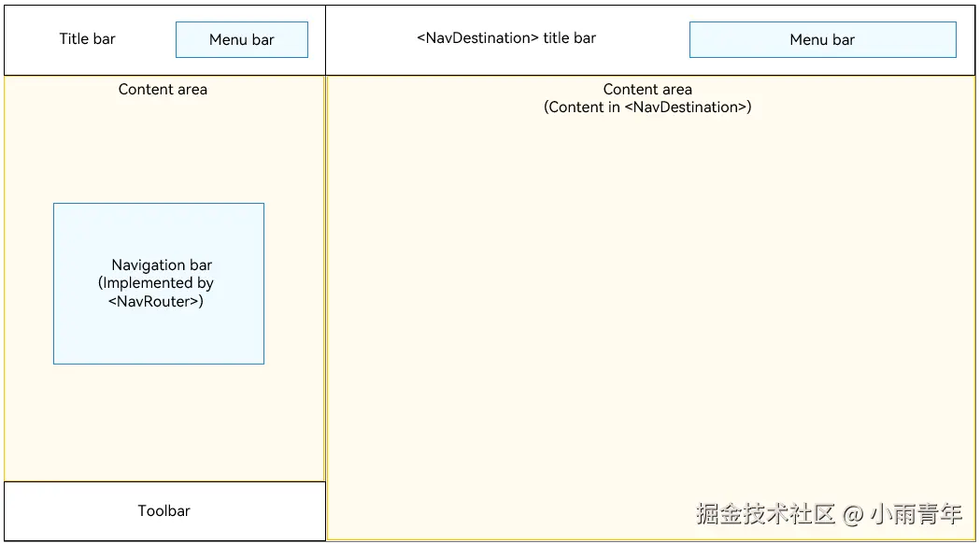Click the Toolbar area label
Viewport: 980px width, 544px height.
coord(163,511)
